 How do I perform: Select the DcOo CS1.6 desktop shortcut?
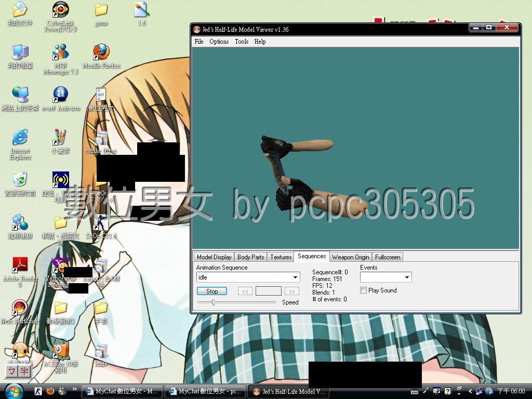[101, 227]
